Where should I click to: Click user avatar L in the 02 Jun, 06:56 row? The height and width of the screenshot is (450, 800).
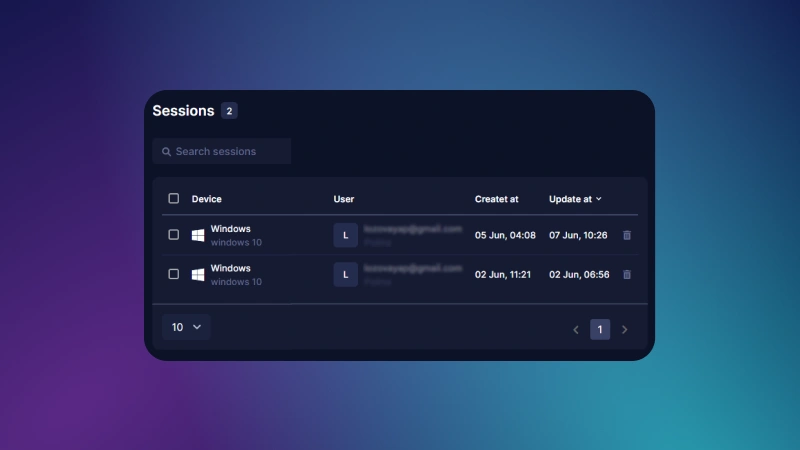coord(345,274)
